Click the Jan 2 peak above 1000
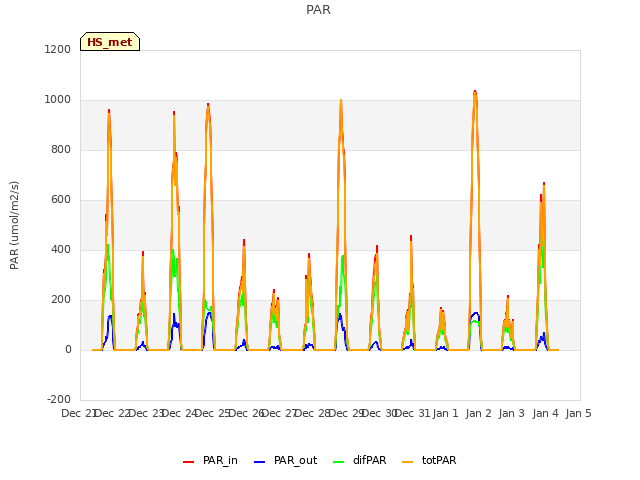The width and height of the screenshot is (640, 480). pyautogui.click(x=475, y=92)
